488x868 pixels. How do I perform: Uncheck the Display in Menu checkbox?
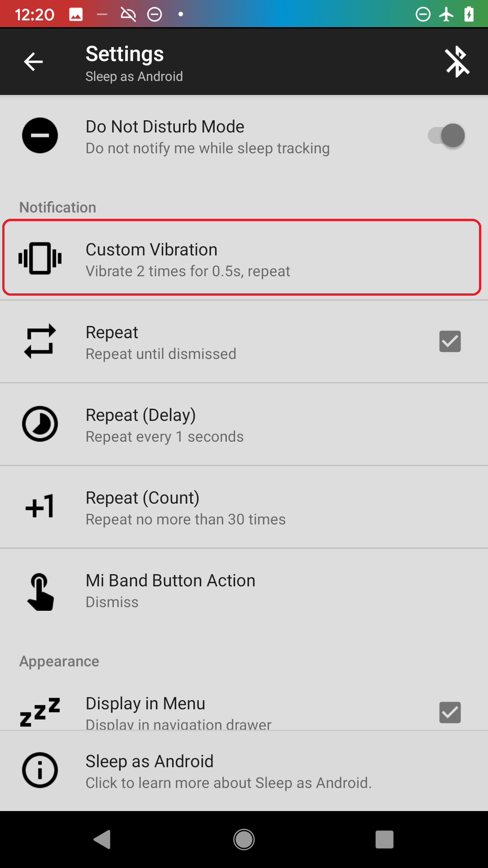(x=450, y=712)
